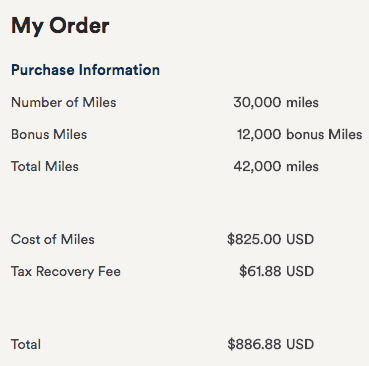Click the Total Miles label
The image size is (369, 366).
coord(45,166)
